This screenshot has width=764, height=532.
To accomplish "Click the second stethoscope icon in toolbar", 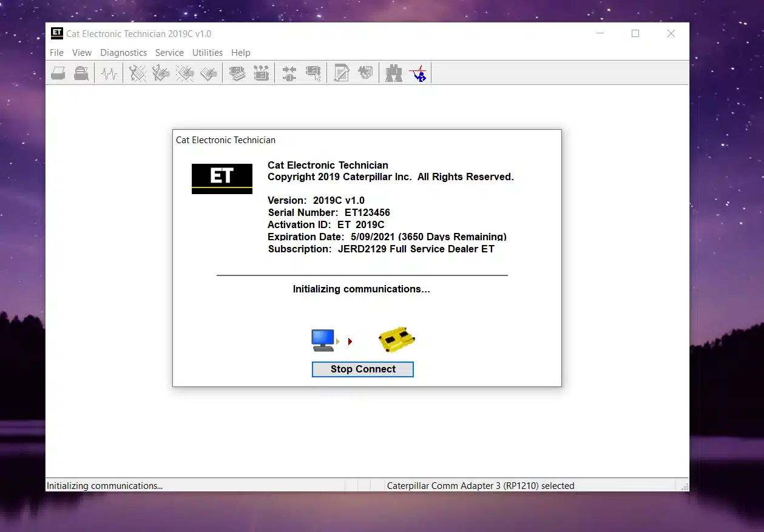I will [x=161, y=74].
